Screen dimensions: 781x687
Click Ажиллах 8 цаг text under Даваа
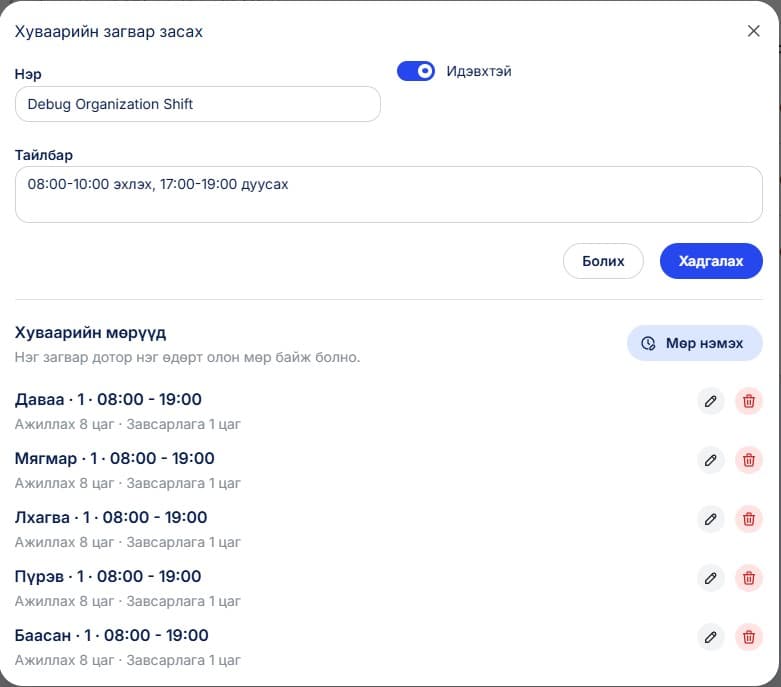[x=65, y=424]
